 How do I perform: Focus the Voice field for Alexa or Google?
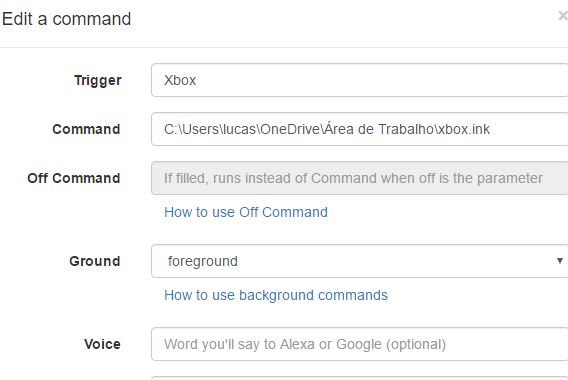click(359, 344)
